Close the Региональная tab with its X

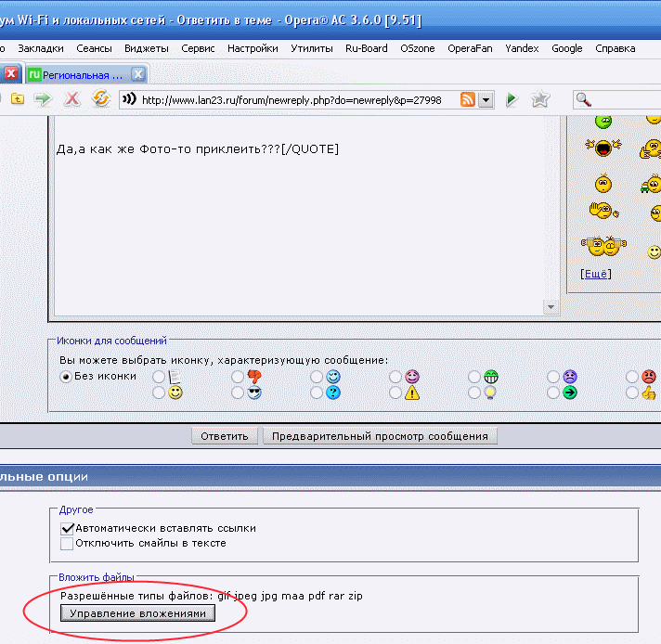pyautogui.click(x=137, y=74)
